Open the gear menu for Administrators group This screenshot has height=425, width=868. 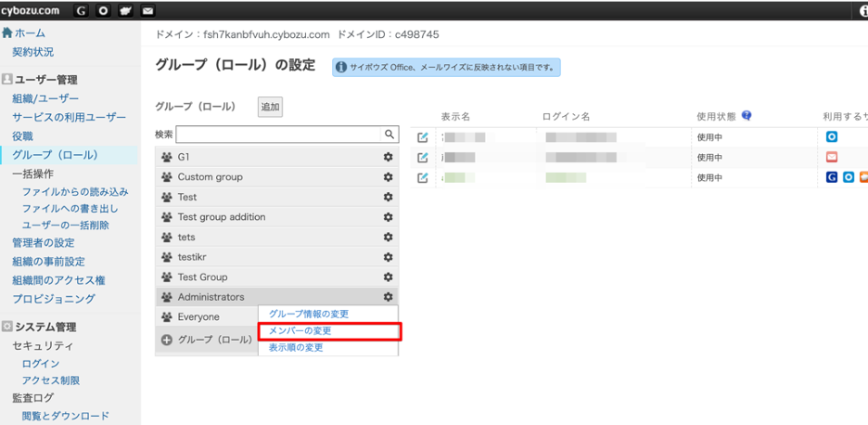coord(389,297)
